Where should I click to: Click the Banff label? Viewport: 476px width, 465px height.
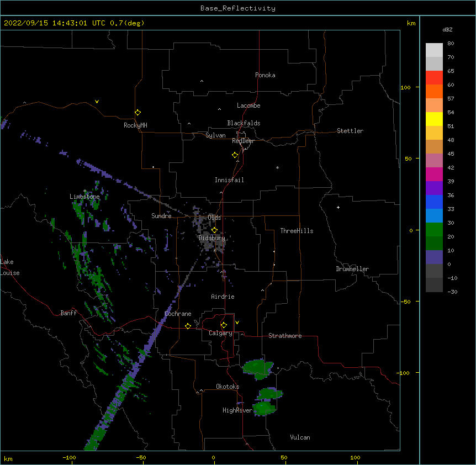coord(68,313)
